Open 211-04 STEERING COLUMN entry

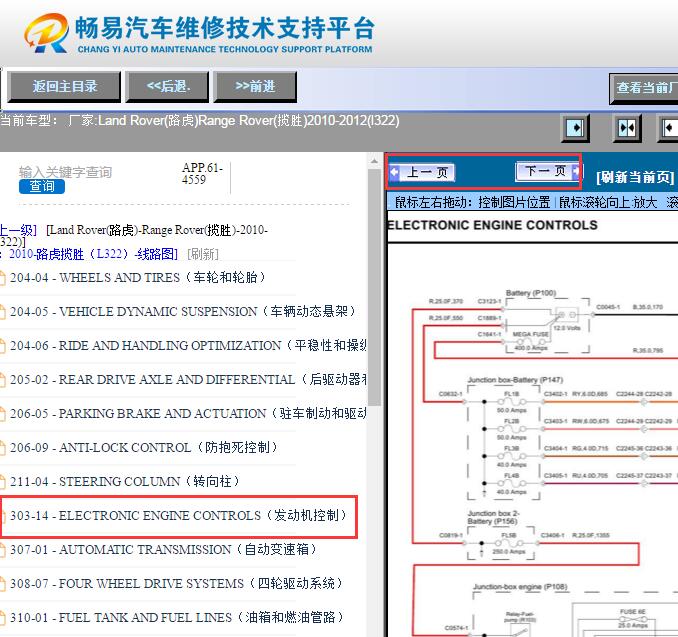point(125,481)
